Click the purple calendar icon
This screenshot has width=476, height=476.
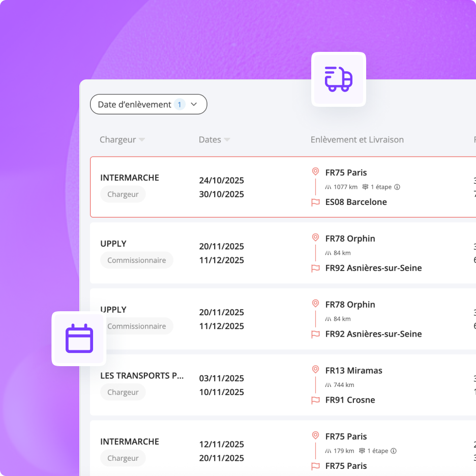[79, 339]
